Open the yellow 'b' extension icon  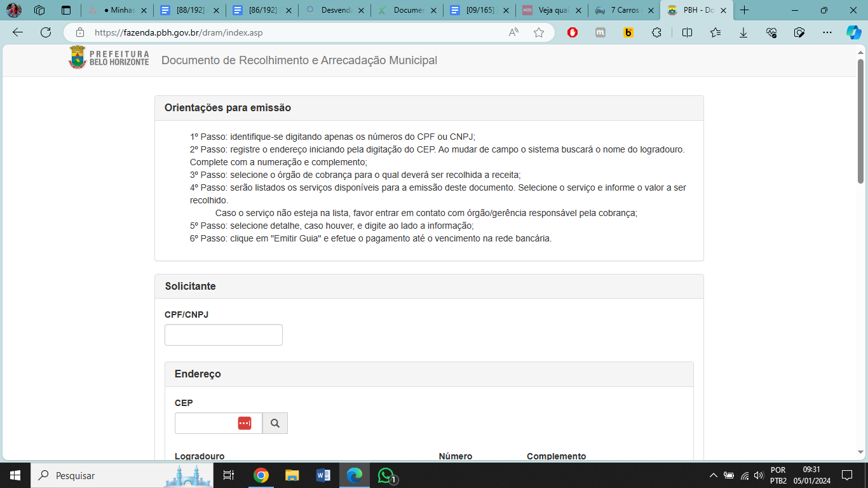(628, 32)
